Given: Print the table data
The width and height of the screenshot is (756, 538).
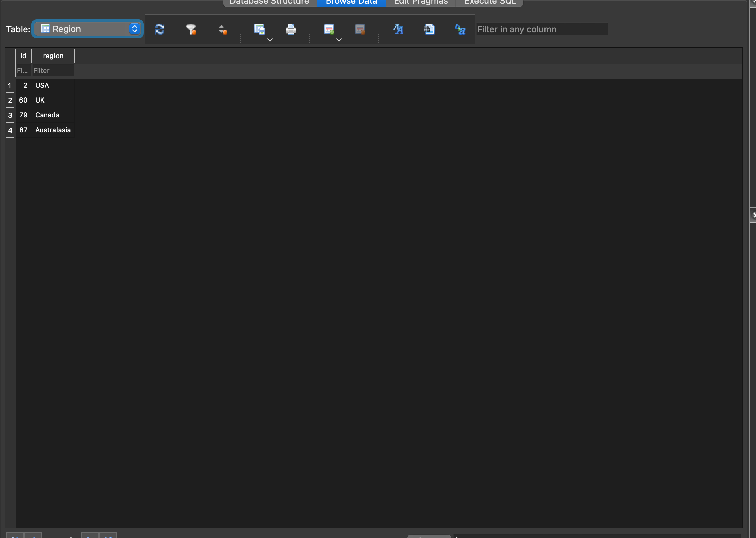Looking at the screenshot, I should (x=291, y=29).
